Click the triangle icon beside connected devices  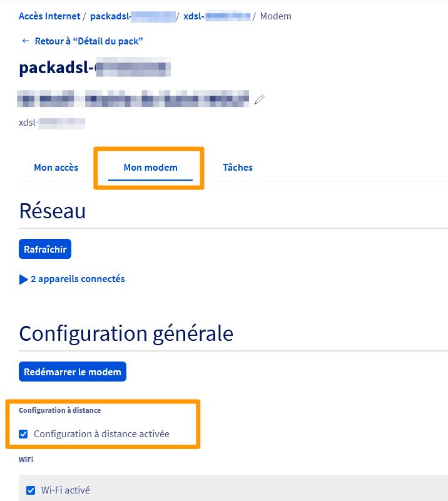point(24,279)
